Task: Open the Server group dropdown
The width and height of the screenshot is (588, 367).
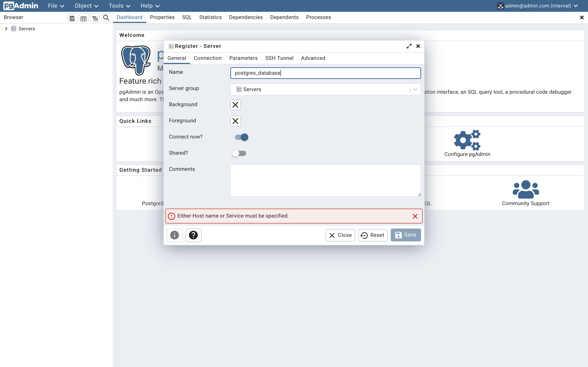Action: tap(415, 89)
